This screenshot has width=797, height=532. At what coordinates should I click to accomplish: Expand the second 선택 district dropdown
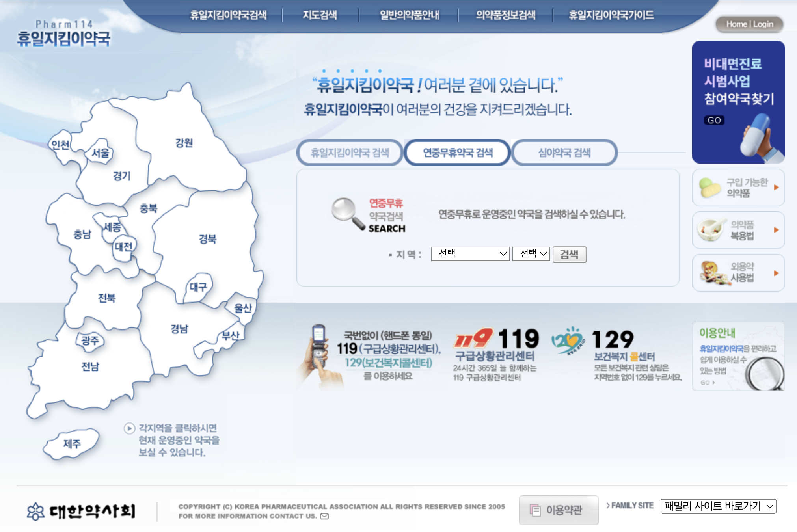pos(531,254)
